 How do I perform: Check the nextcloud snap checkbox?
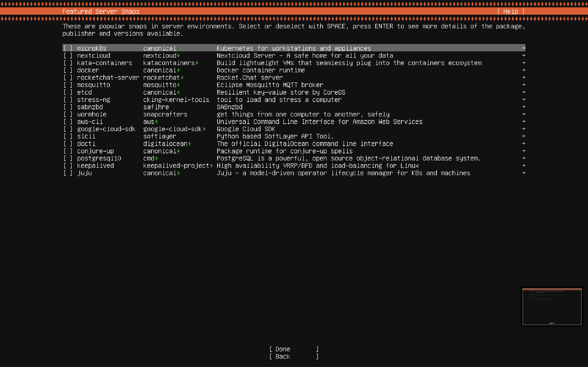click(68, 56)
